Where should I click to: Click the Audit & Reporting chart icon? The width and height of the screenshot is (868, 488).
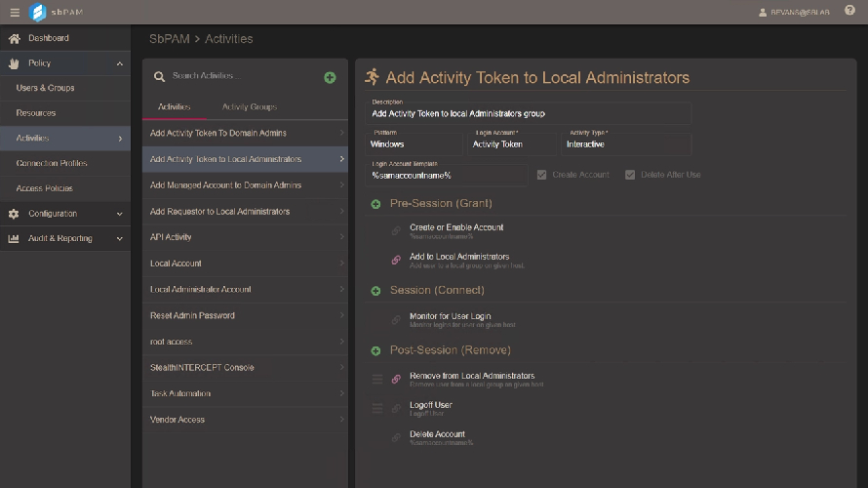(x=14, y=239)
